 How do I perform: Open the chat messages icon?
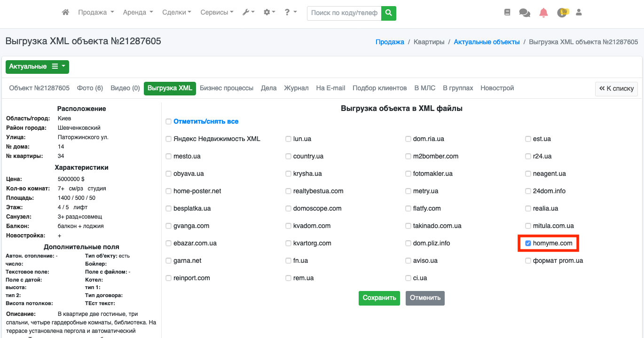point(525,13)
